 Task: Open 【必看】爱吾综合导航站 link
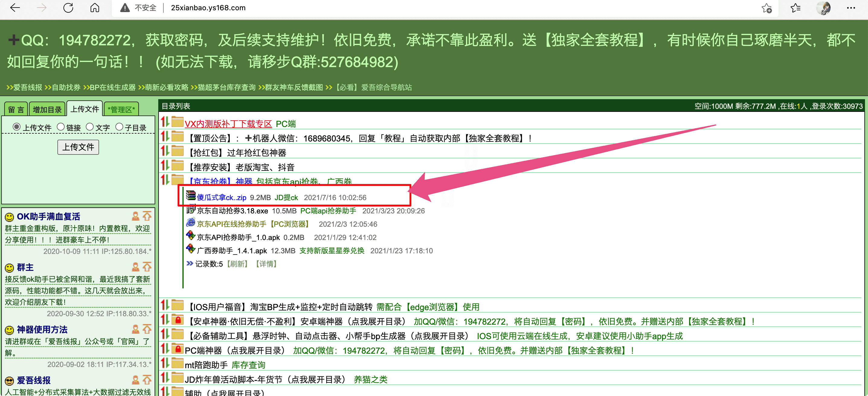(373, 87)
